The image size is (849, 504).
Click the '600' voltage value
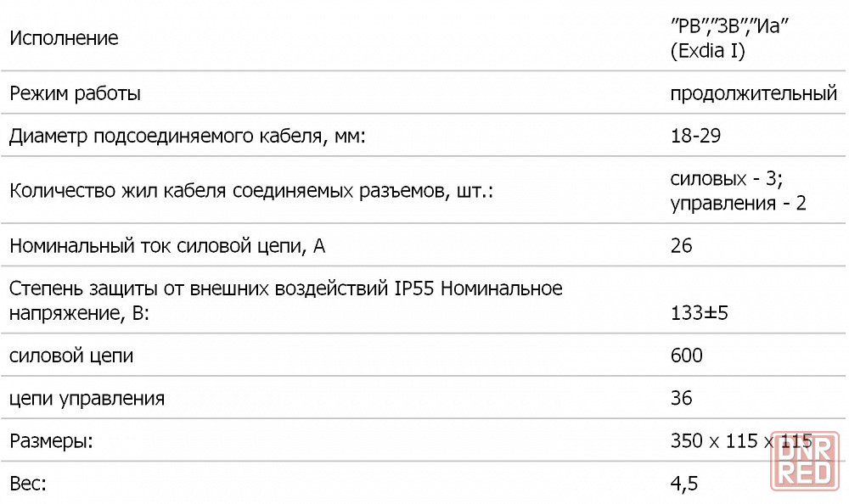click(x=687, y=356)
